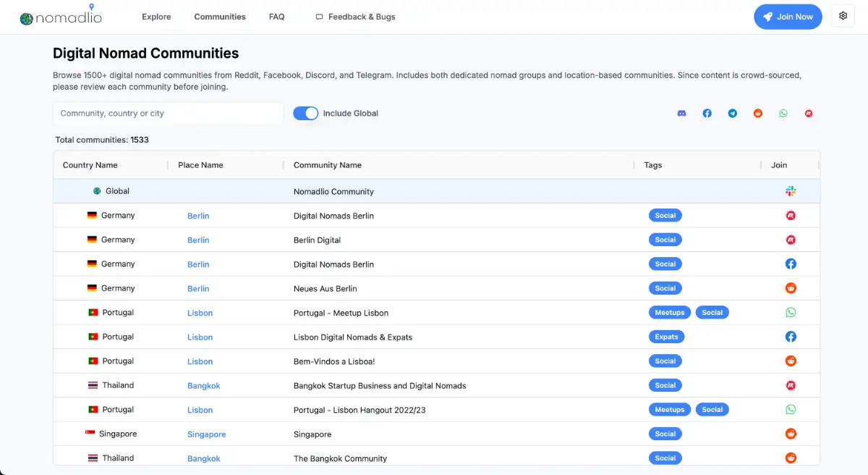Click the Total communities: 1533 count

pos(102,140)
